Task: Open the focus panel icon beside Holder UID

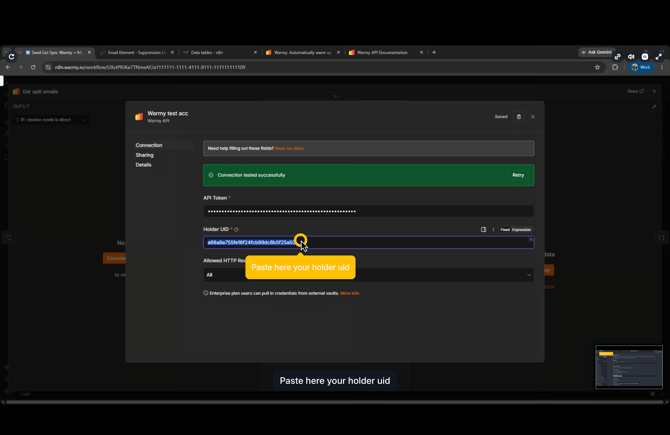Action: click(483, 229)
